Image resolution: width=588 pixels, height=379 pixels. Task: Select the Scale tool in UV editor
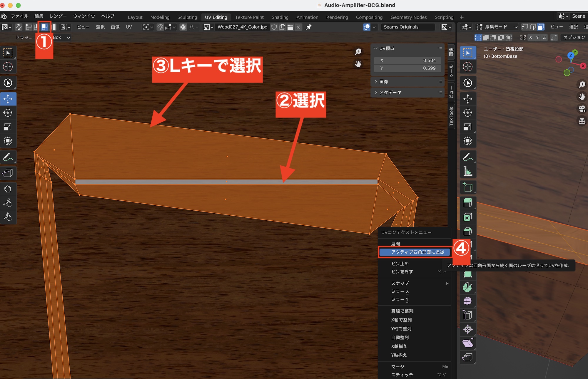tap(8, 127)
